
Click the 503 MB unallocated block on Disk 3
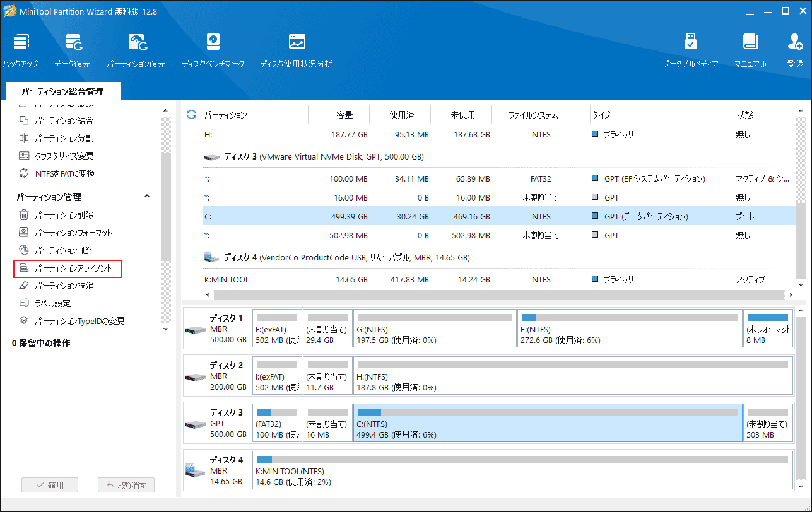[768, 423]
